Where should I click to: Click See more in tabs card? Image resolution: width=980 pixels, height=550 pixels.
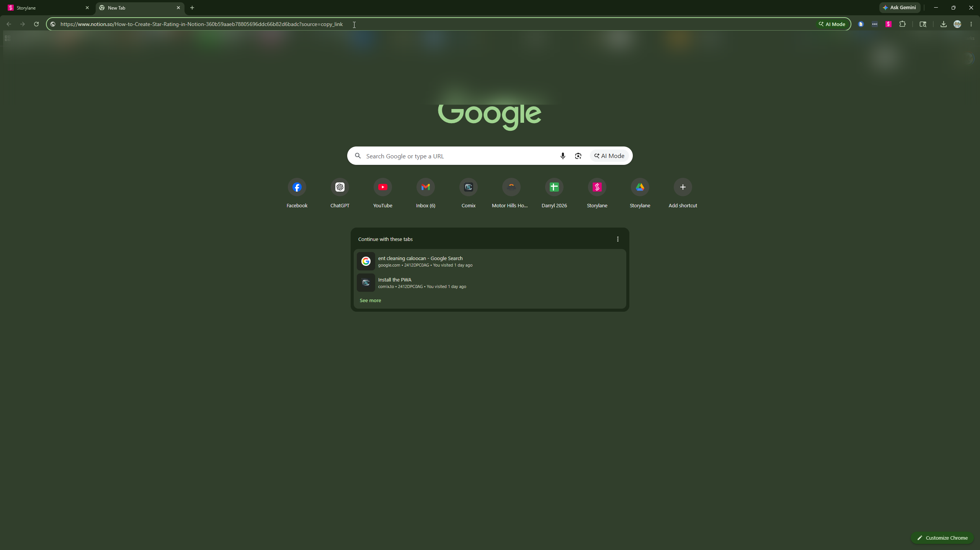pyautogui.click(x=370, y=300)
